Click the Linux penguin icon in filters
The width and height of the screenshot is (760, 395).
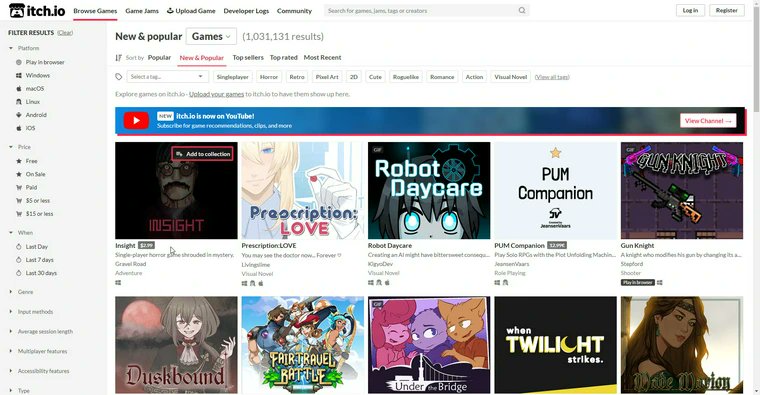19,102
